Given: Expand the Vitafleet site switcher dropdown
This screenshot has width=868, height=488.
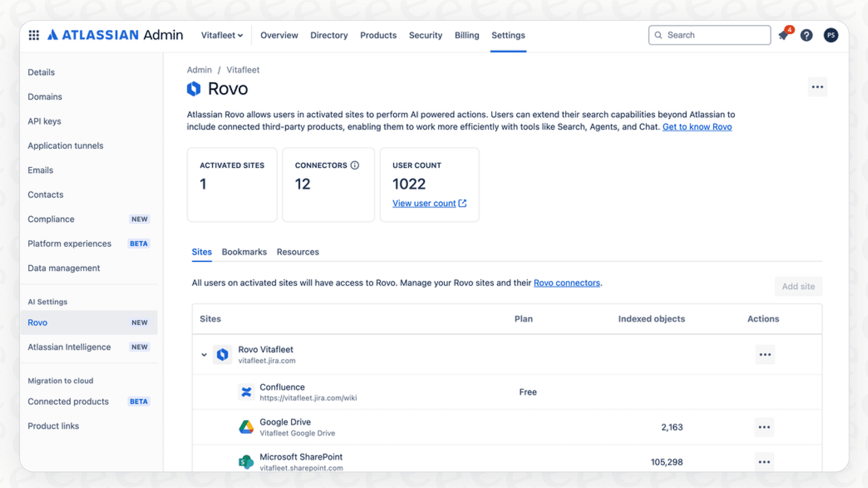Looking at the screenshot, I should point(222,35).
